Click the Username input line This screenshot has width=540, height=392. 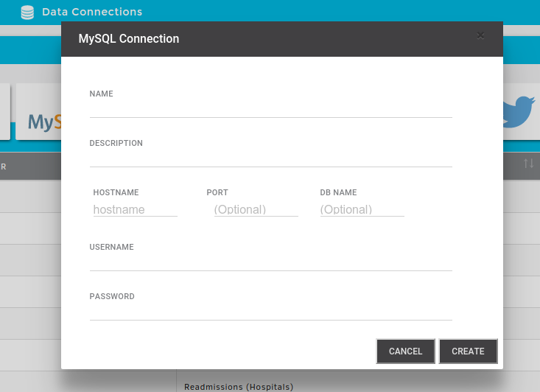(x=270, y=262)
